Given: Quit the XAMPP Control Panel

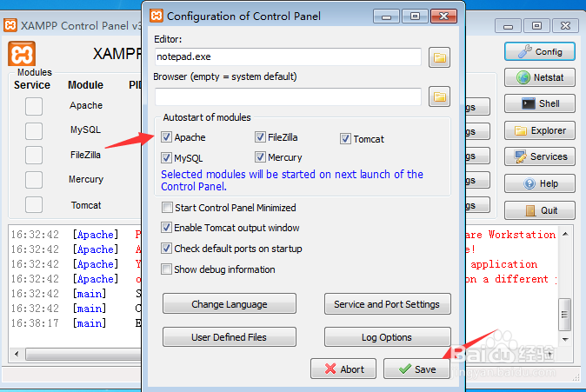Looking at the screenshot, I should [539, 210].
